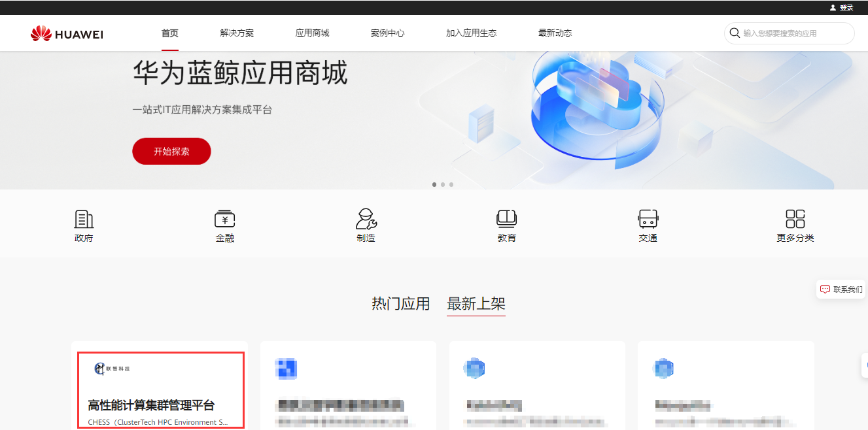Open the 案例中心 case center menu
Screen dimensions: 868x430
(387, 33)
